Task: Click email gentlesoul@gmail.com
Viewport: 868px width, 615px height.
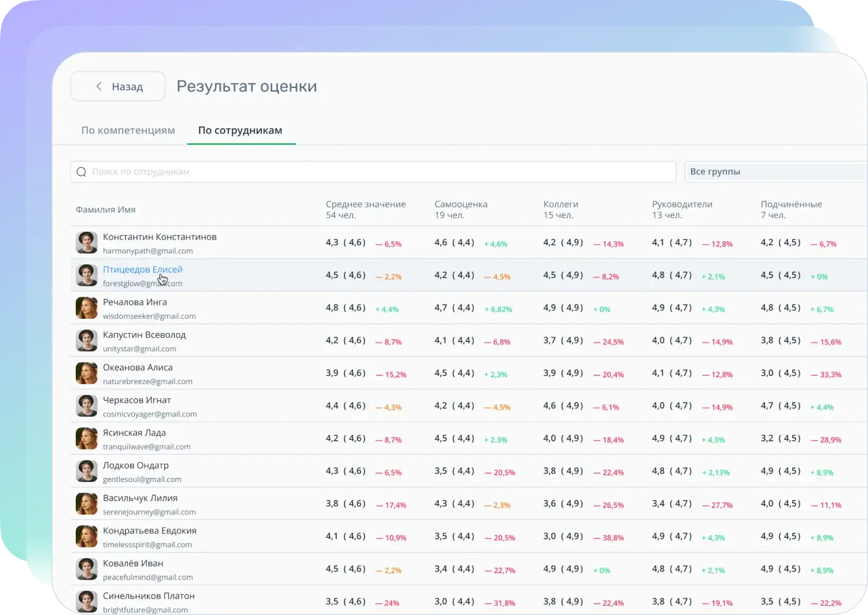Action: pyautogui.click(x=142, y=480)
